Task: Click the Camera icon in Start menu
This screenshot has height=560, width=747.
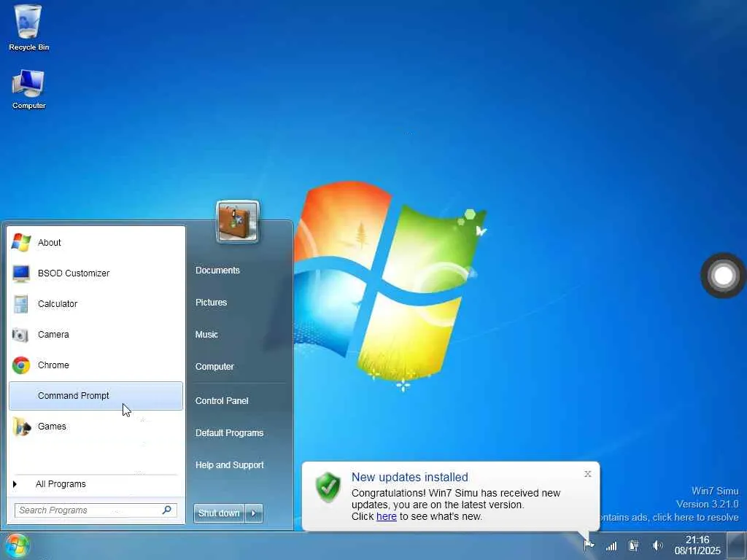Action: [x=20, y=335]
